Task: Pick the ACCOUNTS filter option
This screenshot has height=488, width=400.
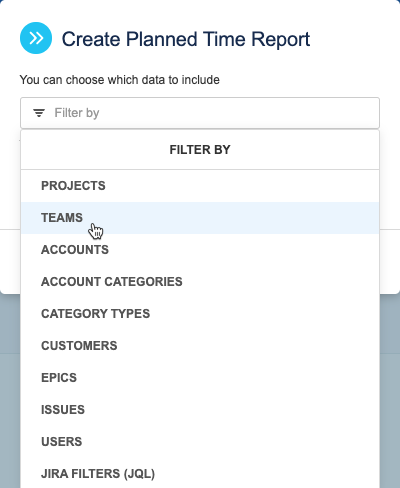Action: pyautogui.click(x=200, y=250)
